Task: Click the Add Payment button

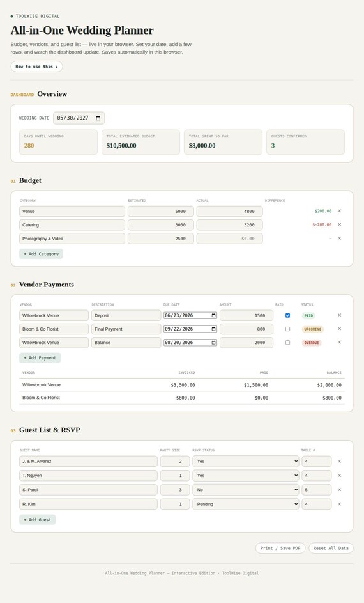Action: (x=40, y=357)
